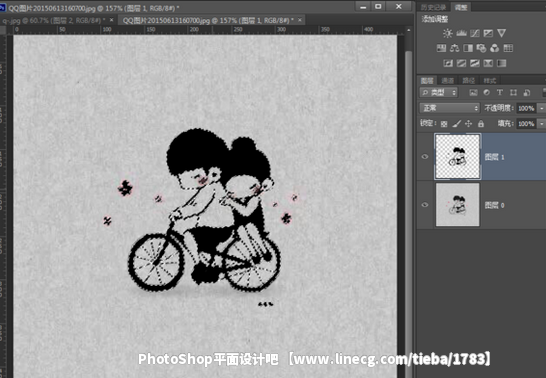Close the QQ图片20150613160700.jpg document tab
The height and width of the screenshot is (378, 546).
[300, 20]
